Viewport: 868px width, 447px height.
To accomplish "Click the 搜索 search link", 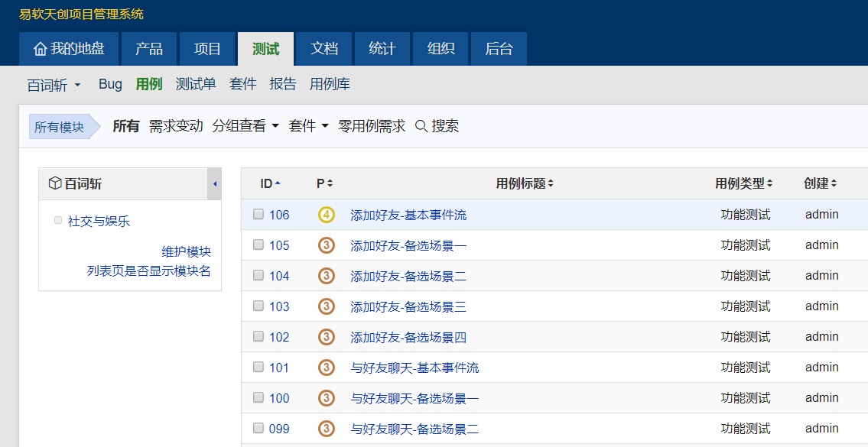I will (x=445, y=126).
